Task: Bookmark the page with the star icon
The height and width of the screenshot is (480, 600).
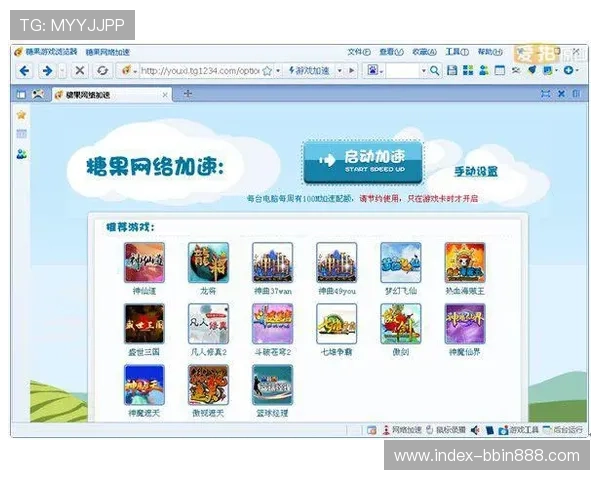Action: click(x=267, y=71)
